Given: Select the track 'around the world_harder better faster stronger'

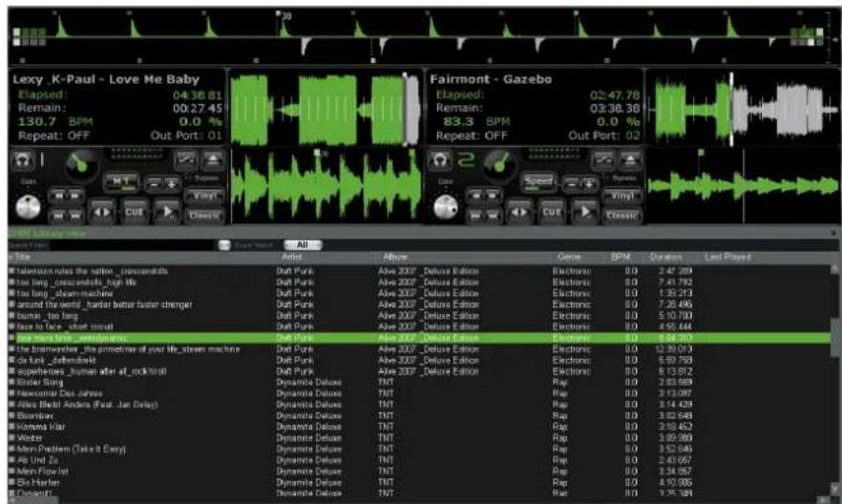Looking at the screenshot, I should pos(104,304).
